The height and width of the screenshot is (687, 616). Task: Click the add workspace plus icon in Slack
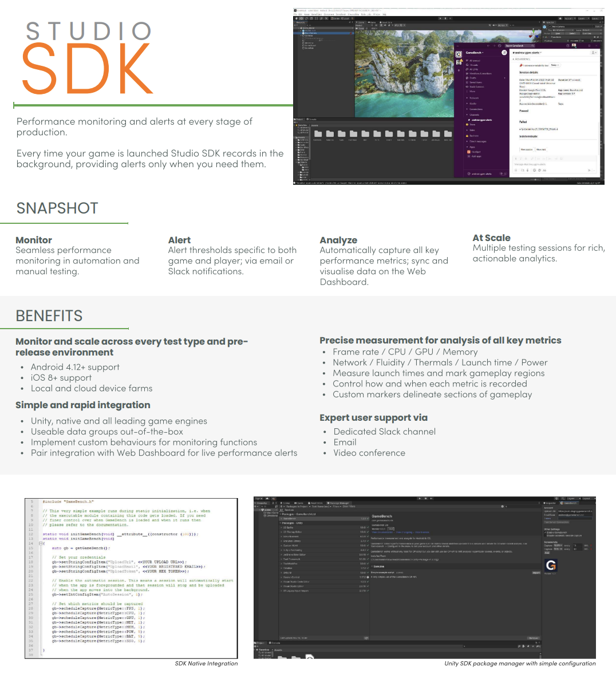pyautogui.click(x=459, y=70)
